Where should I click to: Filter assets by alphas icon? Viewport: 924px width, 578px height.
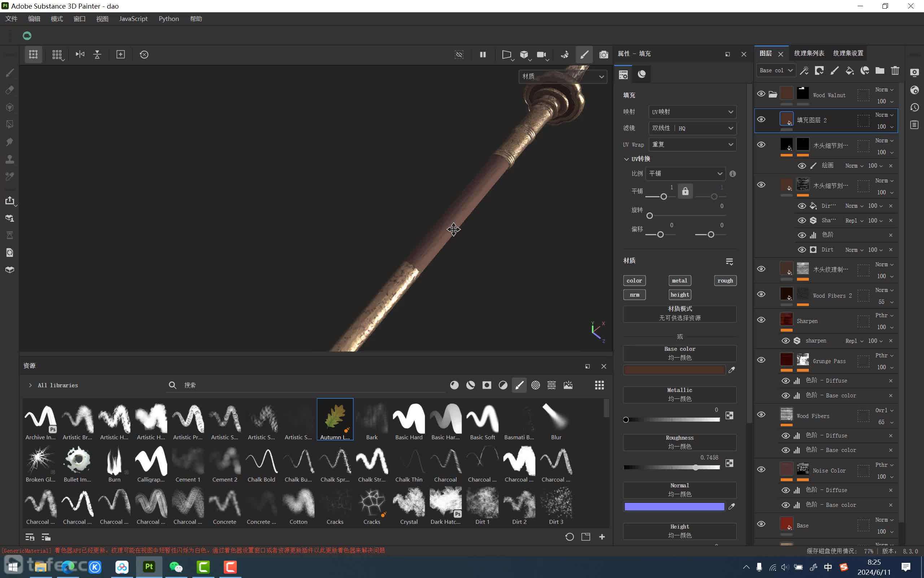487,385
